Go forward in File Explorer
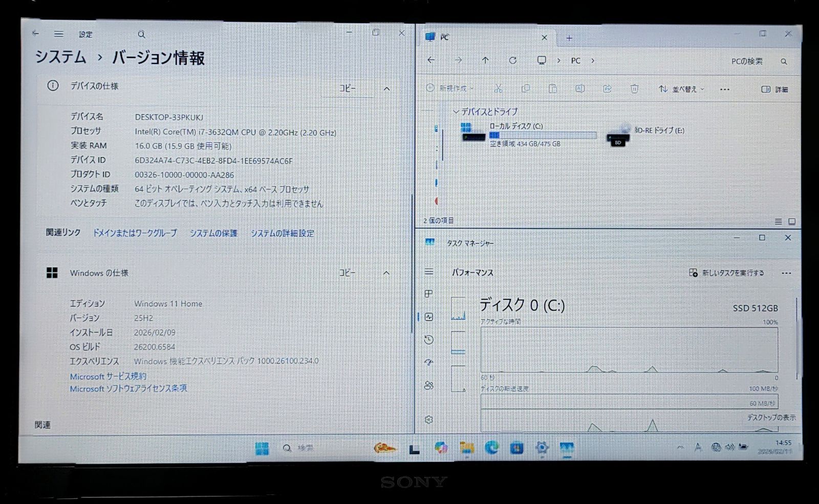This screenshot has width=819, height=504. pyautogui.click(x=458, y=60)
